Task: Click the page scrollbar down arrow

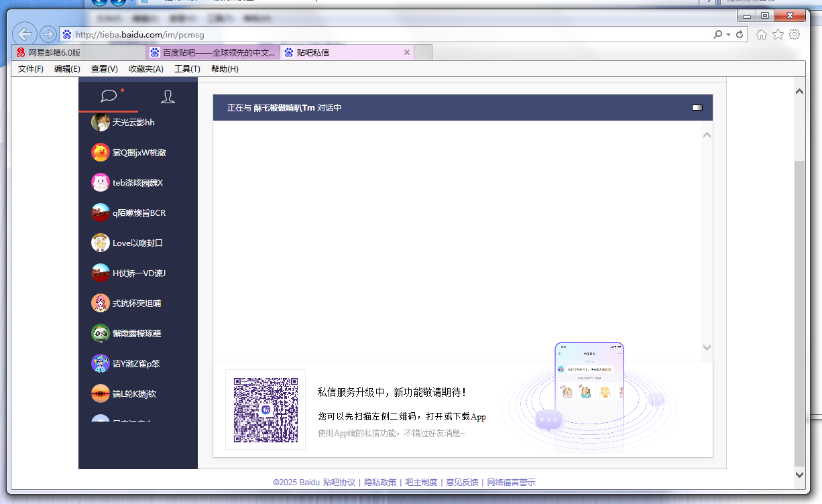Action: click(x=799, y=475)
